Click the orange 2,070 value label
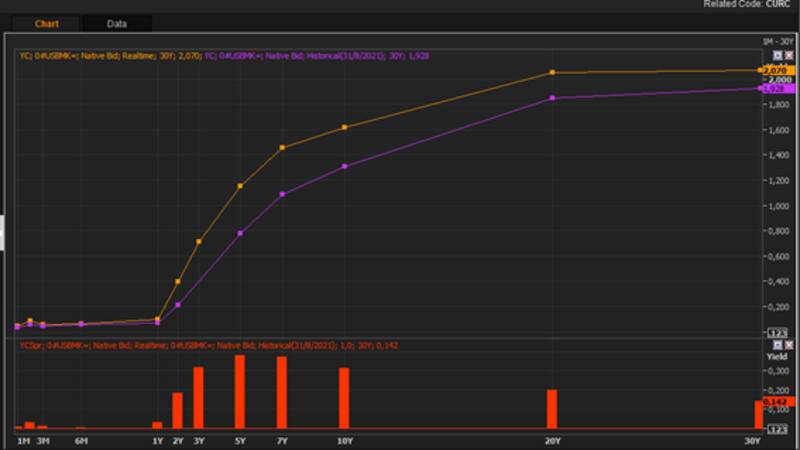This screenshot has height=450, width=800. [775, 71]
